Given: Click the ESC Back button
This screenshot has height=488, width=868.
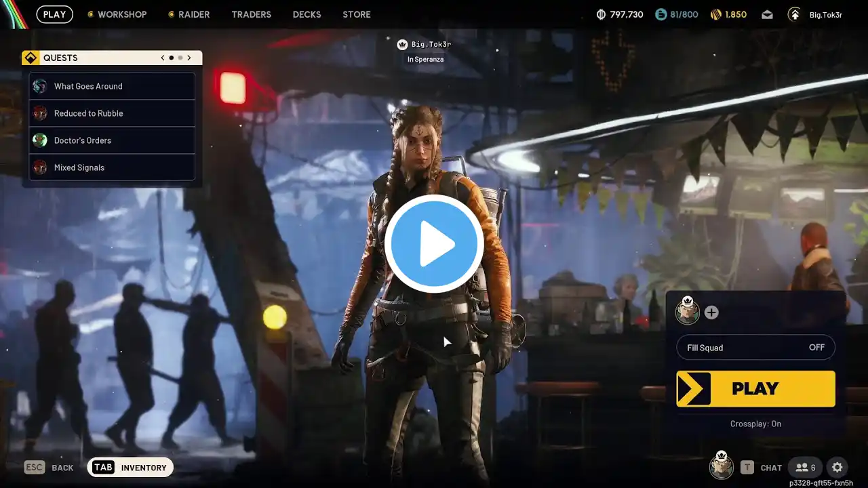Looking at the screenshot, I should click(x=49, y=468).
